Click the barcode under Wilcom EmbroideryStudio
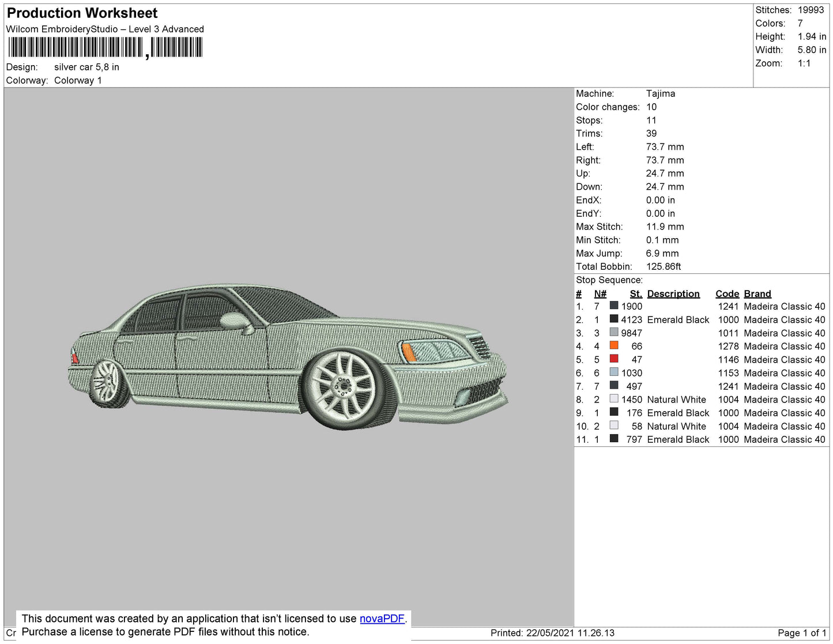 pyautogui.click(x=105, y=48)
